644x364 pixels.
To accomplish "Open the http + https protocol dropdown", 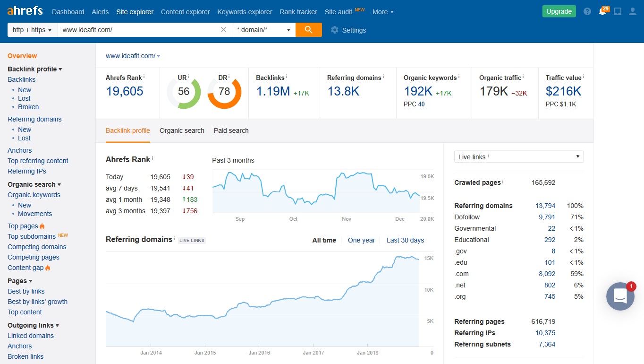I will point(31,29).
